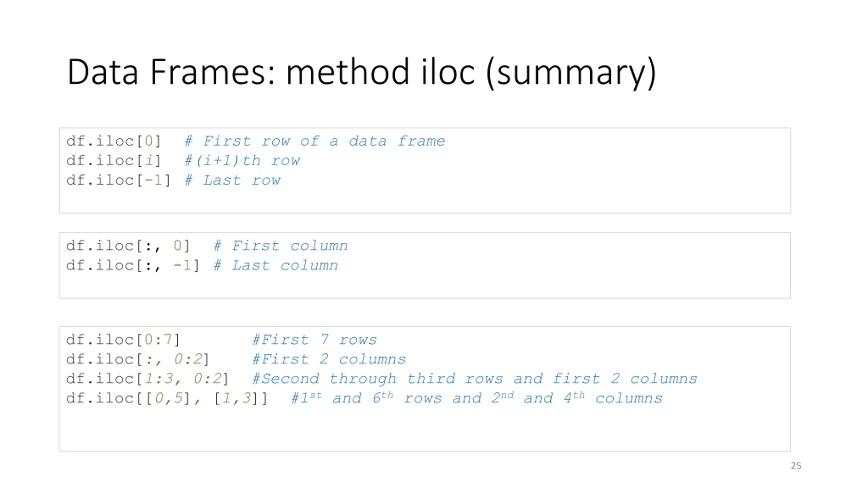Screen dimensions: 868x488
Task: Click the slide page number 25
Action: (x=796, y=466)
